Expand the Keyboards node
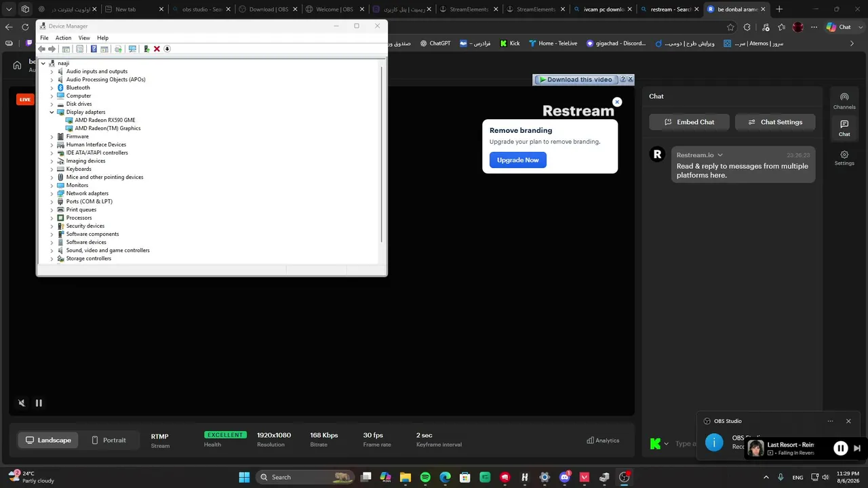 52,169
